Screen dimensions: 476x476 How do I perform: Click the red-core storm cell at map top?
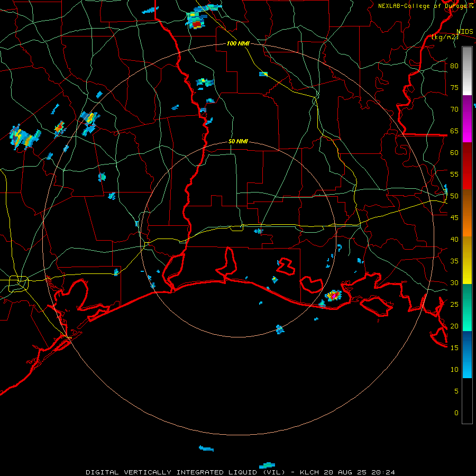196,21
